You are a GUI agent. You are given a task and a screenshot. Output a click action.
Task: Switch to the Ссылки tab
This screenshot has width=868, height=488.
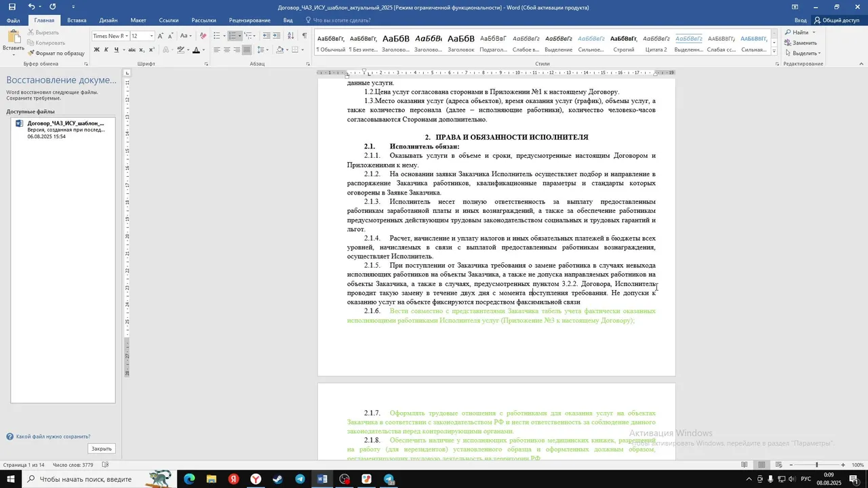169,20
